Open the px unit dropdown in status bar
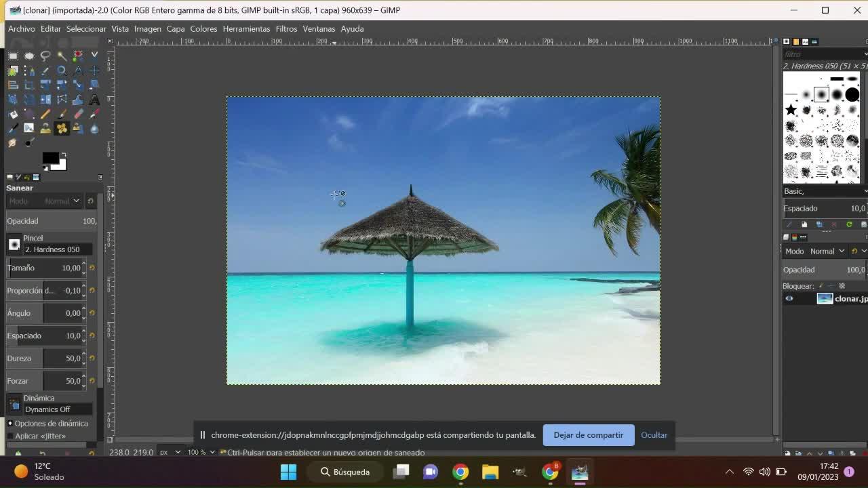Image resolution: width=868 pixels, height=488 pixels. 171,452
